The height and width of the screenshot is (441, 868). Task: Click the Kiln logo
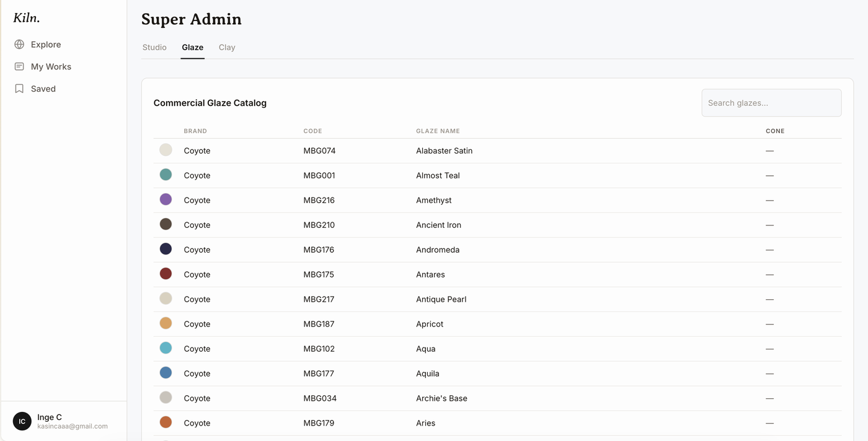tap(27, 18)
